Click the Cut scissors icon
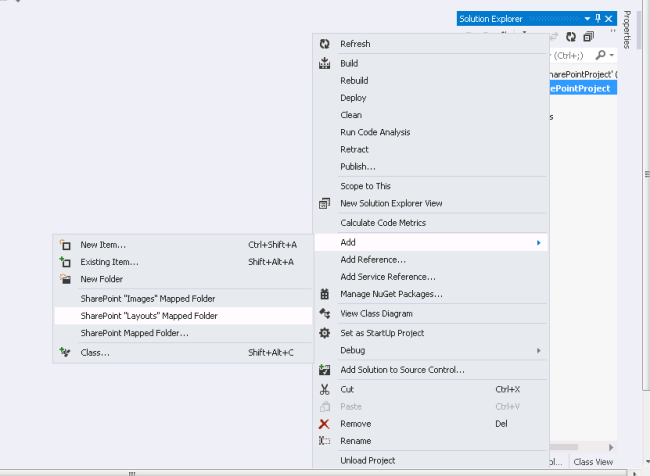This screenshot has height=476, width=650. tap(325, 389)
